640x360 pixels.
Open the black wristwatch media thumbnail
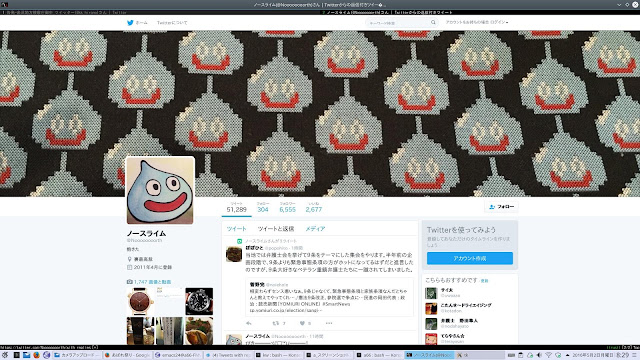[199, 302]
